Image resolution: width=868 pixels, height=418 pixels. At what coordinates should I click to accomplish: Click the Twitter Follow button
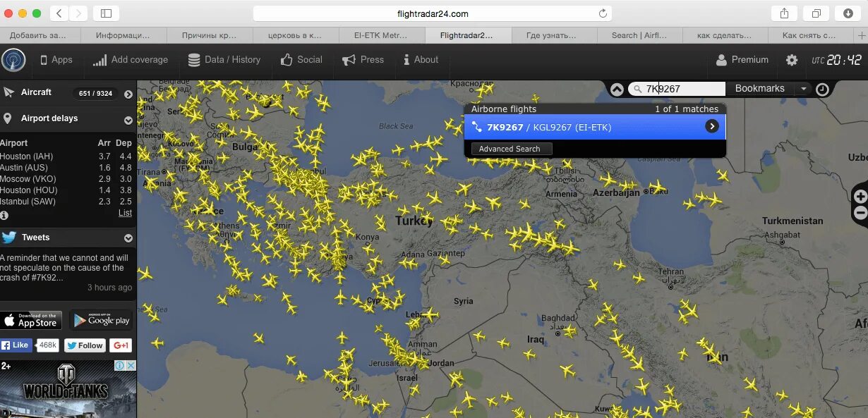(x=85, y=345)
